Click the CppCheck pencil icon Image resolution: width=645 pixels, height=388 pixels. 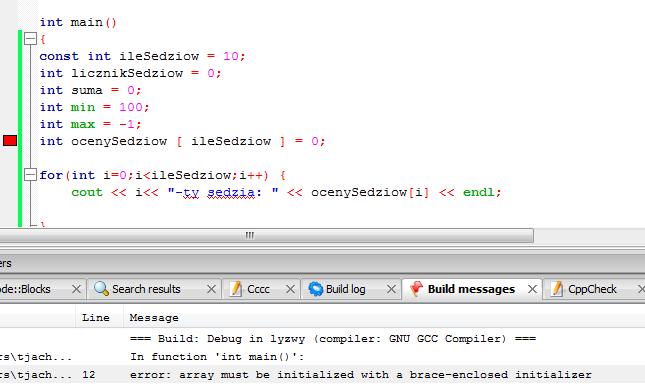coord(556,289)
